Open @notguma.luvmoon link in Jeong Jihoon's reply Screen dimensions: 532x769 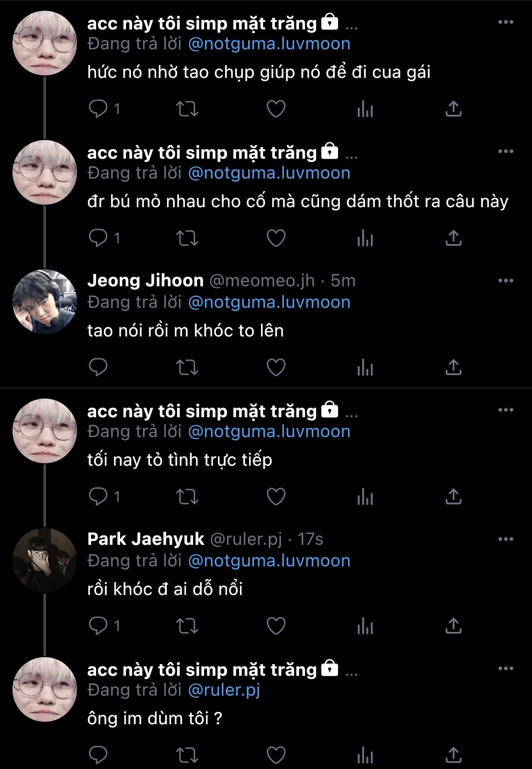click(x=269, y=302)
